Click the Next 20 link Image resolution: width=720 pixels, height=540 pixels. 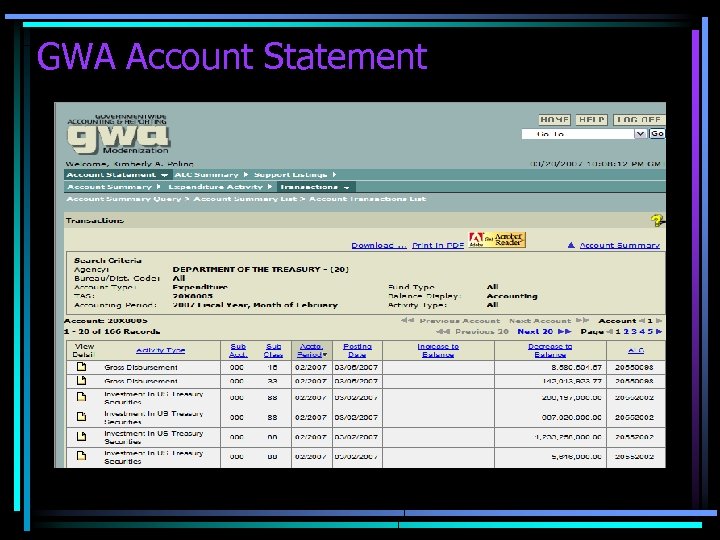click(x=535, y=332)
